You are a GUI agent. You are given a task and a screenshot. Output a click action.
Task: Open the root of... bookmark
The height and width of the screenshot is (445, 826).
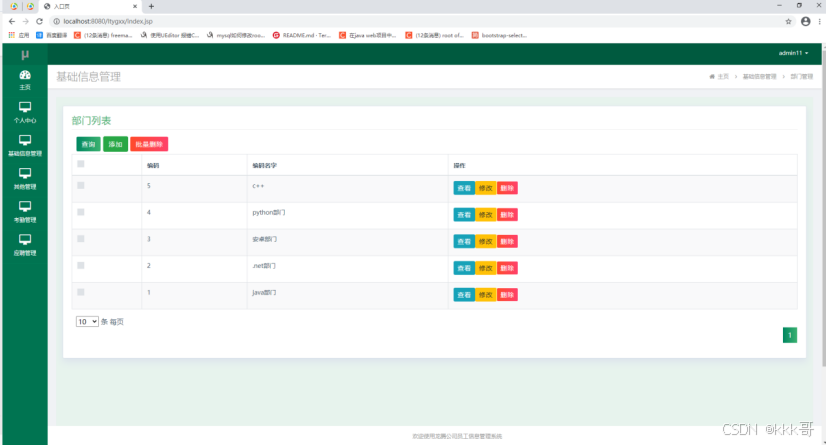pyautogui.click(x=435, y=35)
